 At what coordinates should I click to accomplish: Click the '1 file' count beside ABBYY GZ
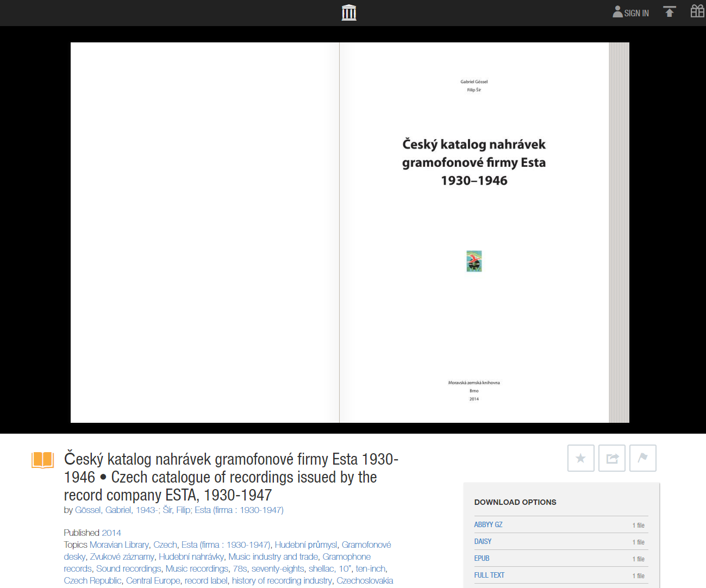tap(638, 526)
